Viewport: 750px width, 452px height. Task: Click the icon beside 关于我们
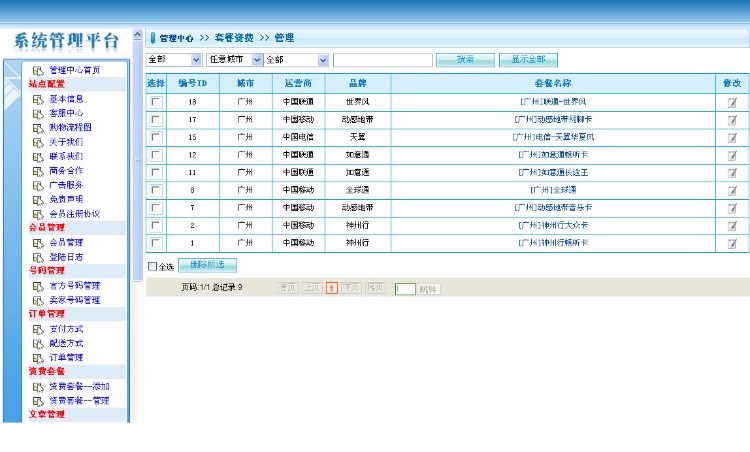(38, 143)
